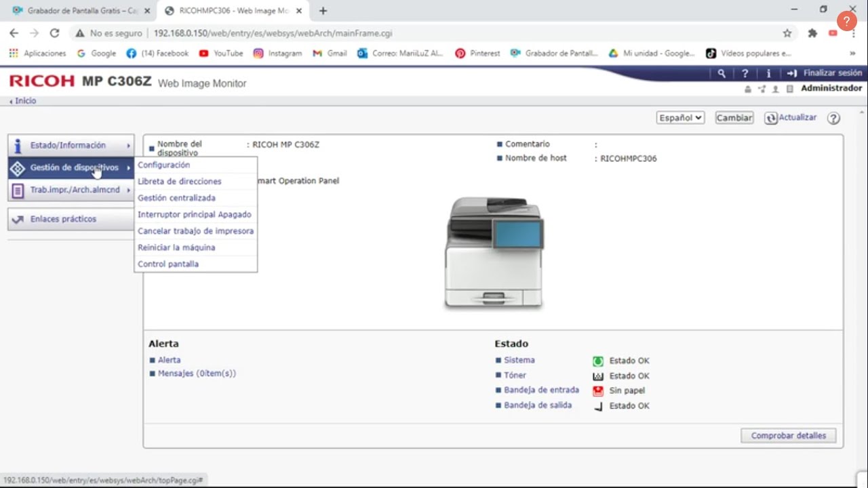Open Mensajes (0ítem(s)) link
Image resolution: width=868 pixels, height=488 pixels.
point(197,373)
